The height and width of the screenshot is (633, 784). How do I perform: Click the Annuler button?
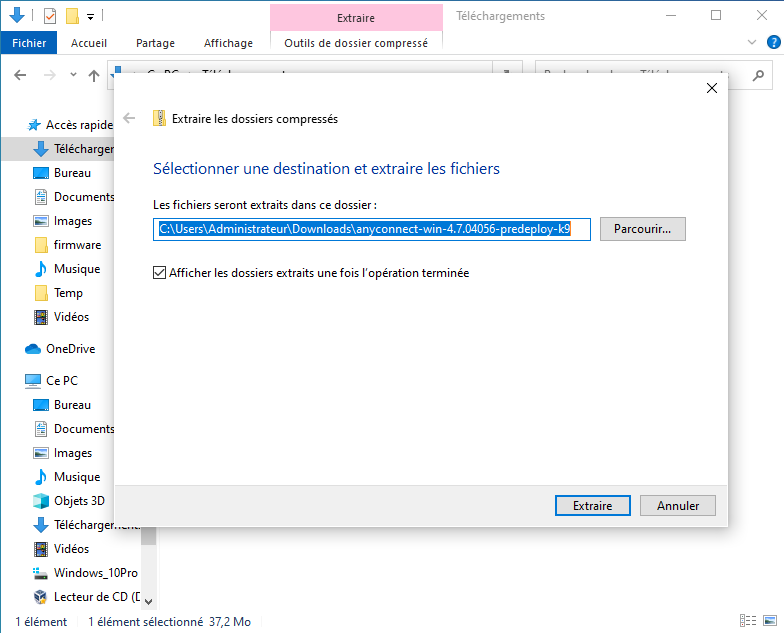[677, 506]
